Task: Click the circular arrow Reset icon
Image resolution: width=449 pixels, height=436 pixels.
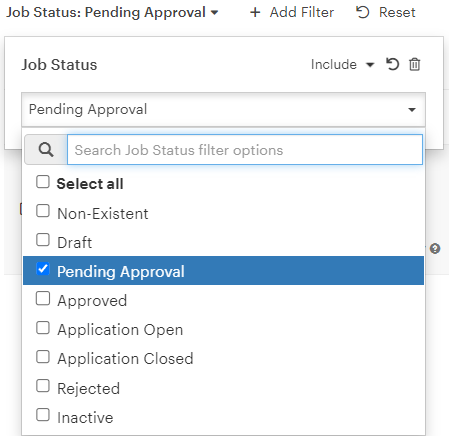Action: pyautogui.click(x=362, y=12)
